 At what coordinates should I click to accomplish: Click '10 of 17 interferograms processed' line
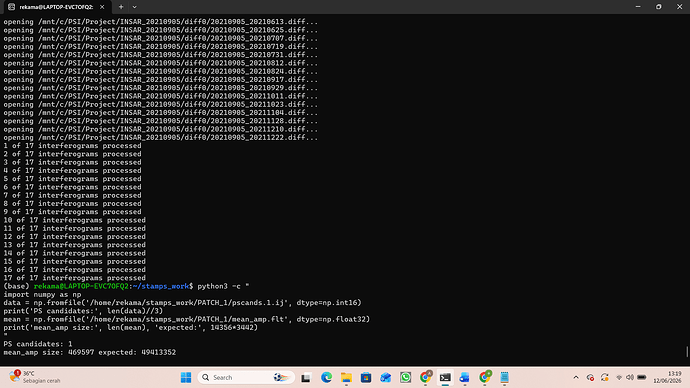tap(74, 220)
